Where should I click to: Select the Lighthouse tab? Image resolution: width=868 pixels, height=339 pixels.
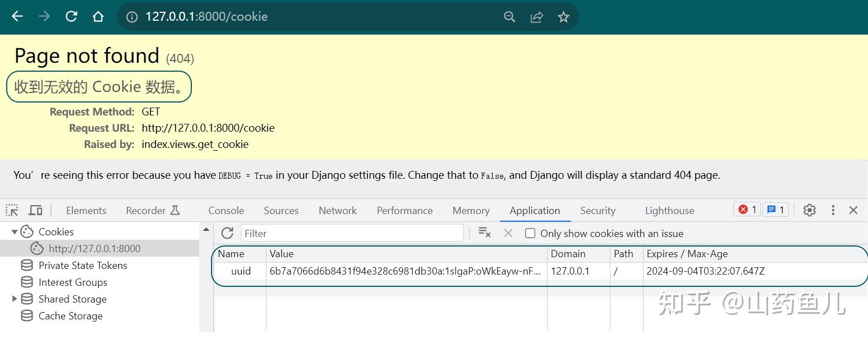click(x=669, y=210)
